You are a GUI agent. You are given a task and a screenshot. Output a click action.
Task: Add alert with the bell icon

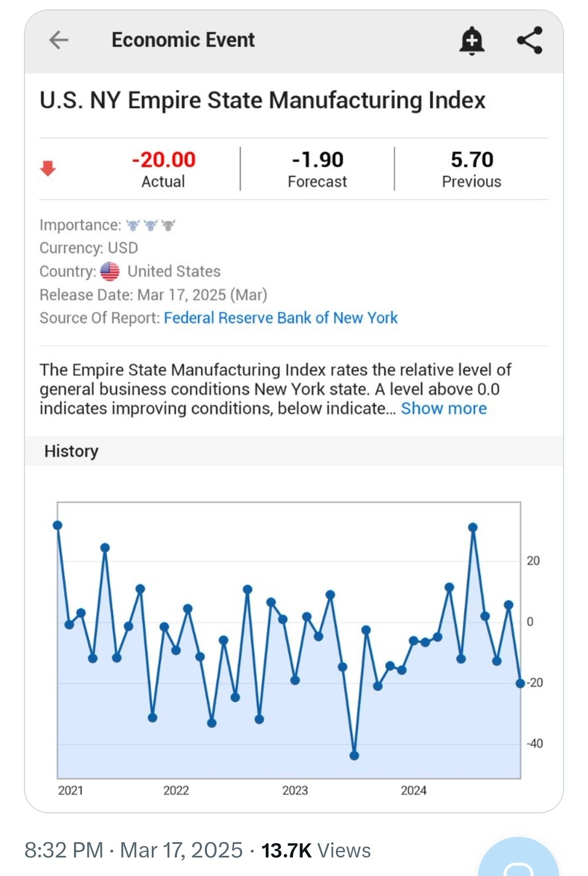[x=471, y=40]
